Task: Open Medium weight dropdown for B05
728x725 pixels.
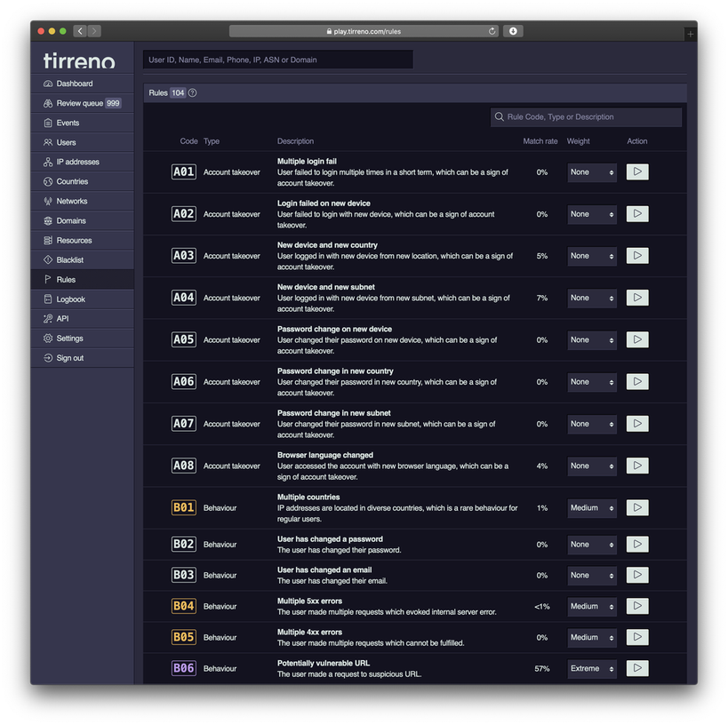Action: (x=592, y=637)
